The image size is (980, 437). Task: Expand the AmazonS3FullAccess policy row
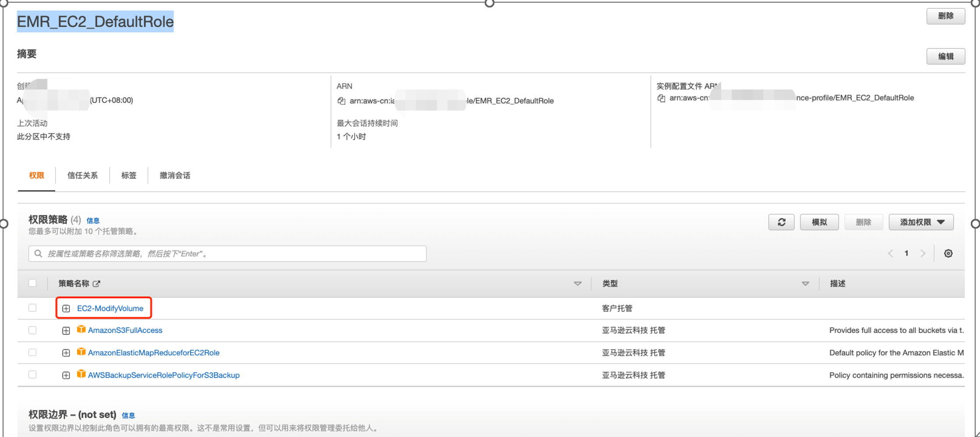pos(66,330)
